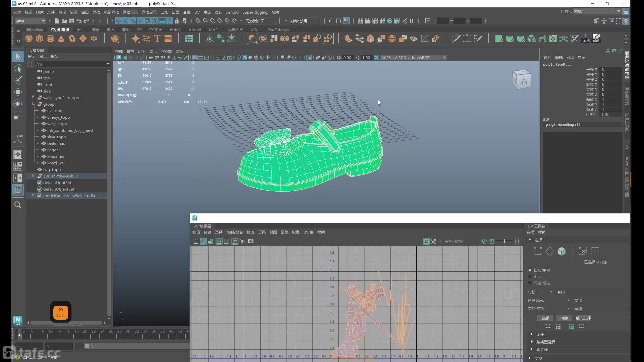Click the polygon Type text tool icon

pyautogui.click(x=157, y=39)
